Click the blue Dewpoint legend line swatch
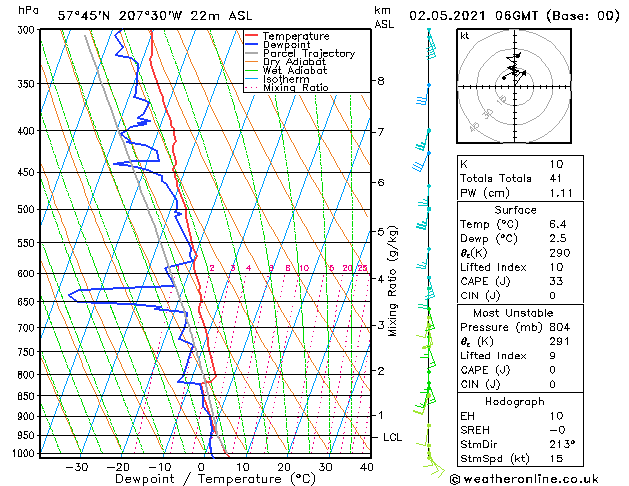 pyautogui.click(x=252, y=44)
